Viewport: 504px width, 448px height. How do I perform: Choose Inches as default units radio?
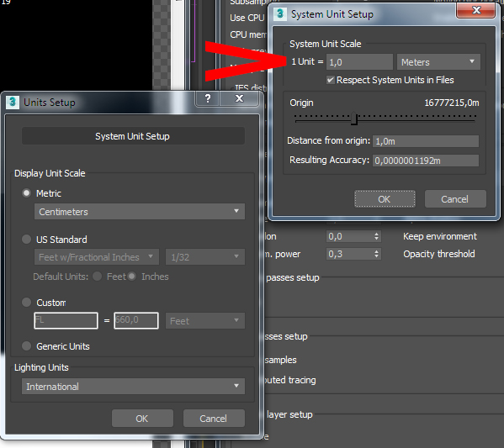click(132, 277)
